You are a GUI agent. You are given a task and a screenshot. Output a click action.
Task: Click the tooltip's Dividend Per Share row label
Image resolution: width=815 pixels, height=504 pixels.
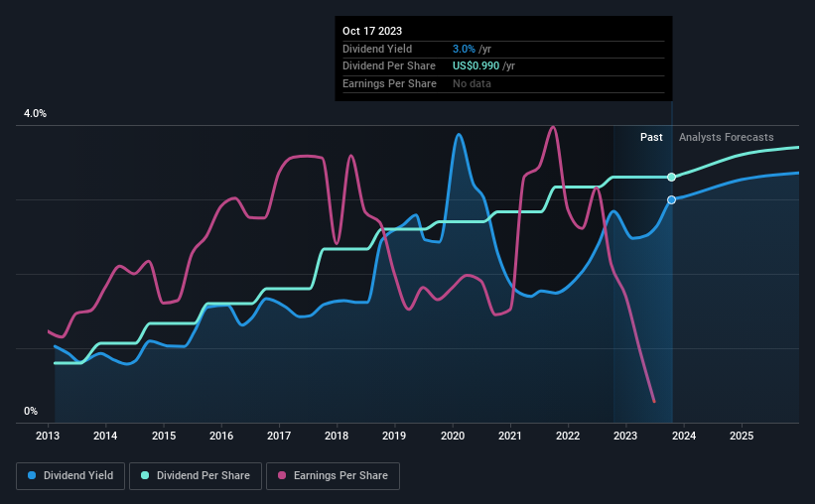pyautogui.click(x=389, y=66)
